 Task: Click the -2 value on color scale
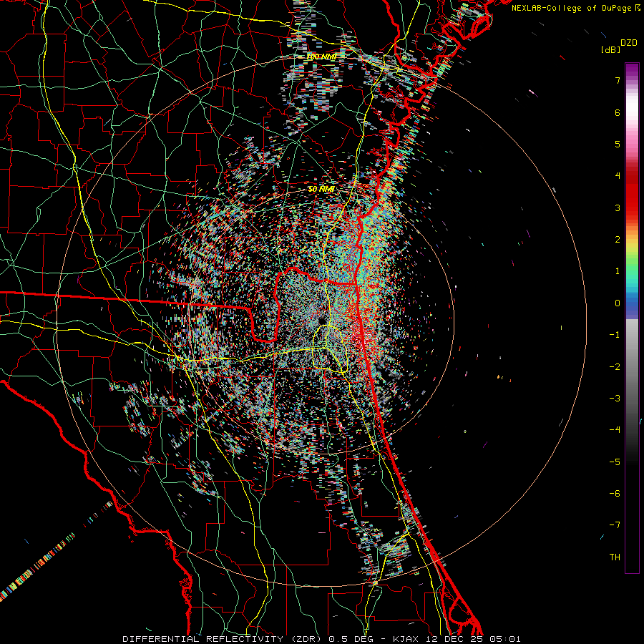tap(615, 367)
